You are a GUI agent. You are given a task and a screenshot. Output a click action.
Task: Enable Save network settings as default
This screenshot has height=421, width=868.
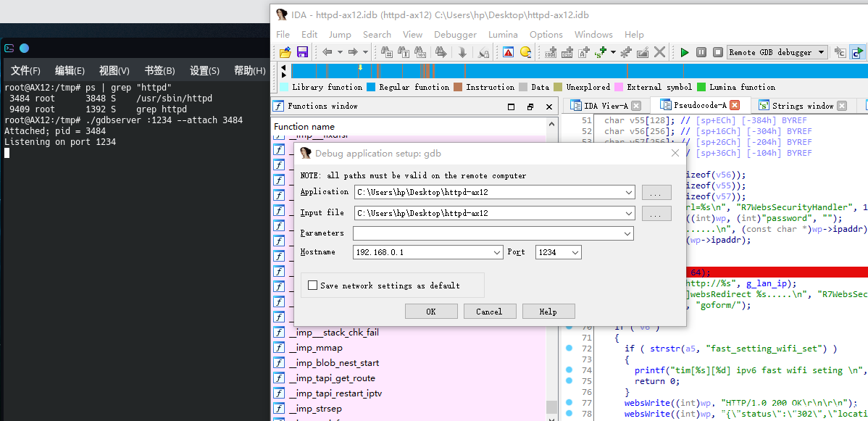tap(313, 285)
